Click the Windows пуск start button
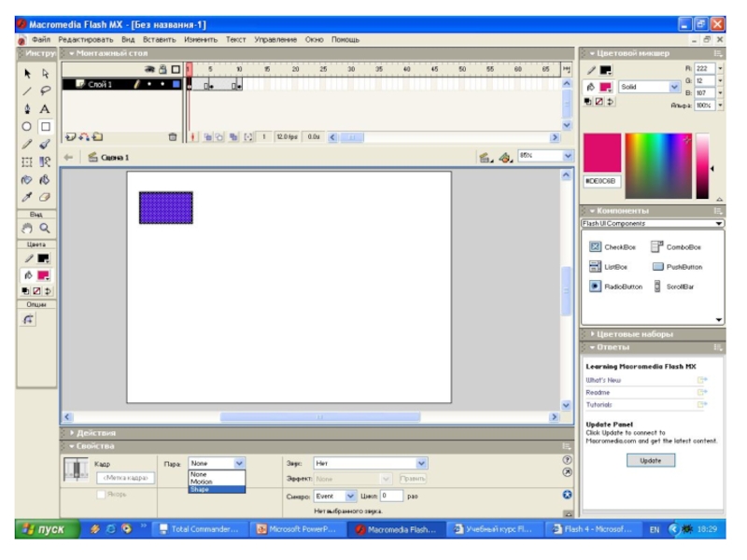 [42, 529]
